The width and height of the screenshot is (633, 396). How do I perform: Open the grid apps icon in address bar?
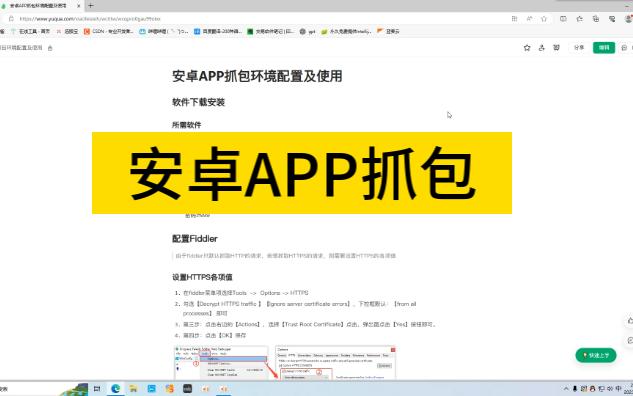pos(514,19)
